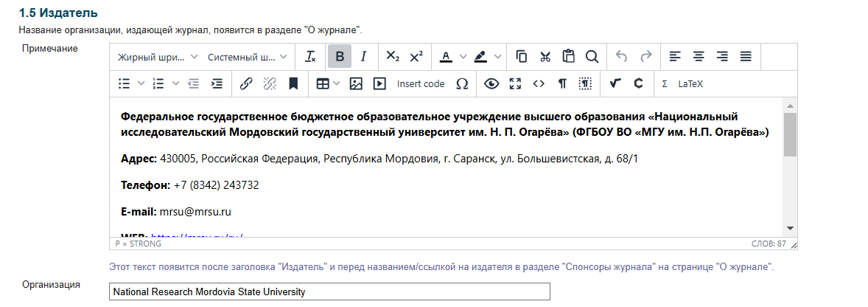This screenshot has width=868, height=307.
Task: Clear formatting with the Tx icon
Action: pyautogui.click(x=311, y=57)
